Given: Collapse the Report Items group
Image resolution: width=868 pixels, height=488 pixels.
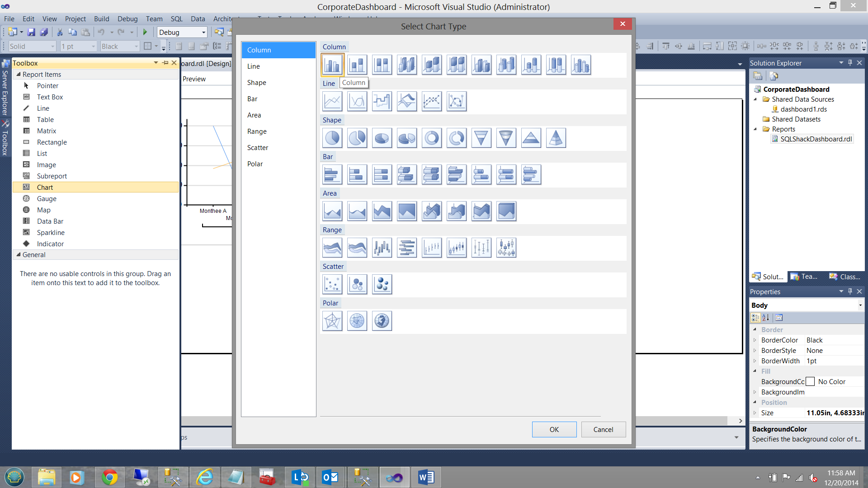Looking at the screenshot, I should pyautogui.click(x=19, y=74).
